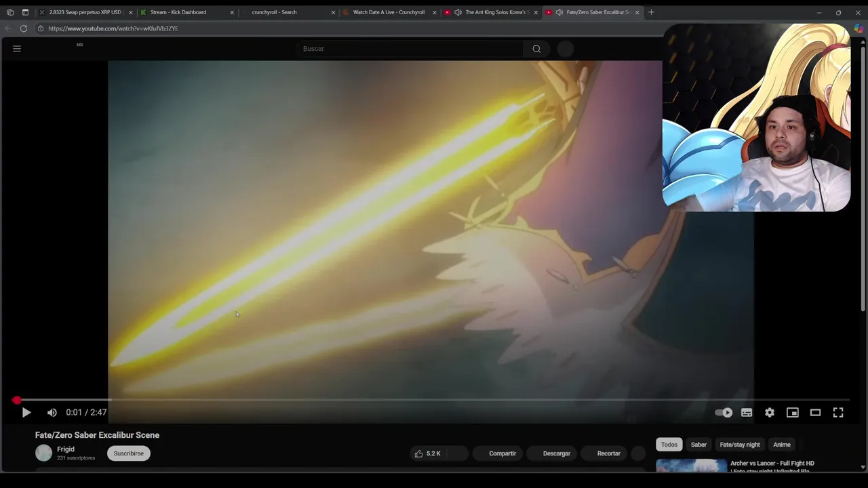Image resolution: width=868 pixels, height=488 pixels.
Task: Like the video with 5.2 K
Action: pyautogui.click(x=429, y=453)
